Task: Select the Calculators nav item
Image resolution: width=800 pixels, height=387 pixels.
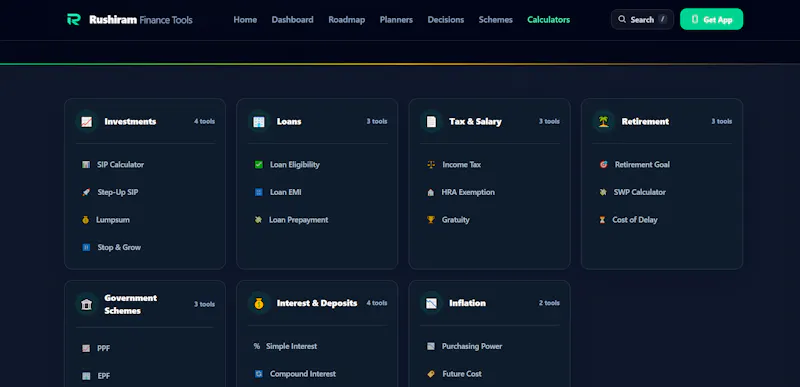Action: point(548,19)
